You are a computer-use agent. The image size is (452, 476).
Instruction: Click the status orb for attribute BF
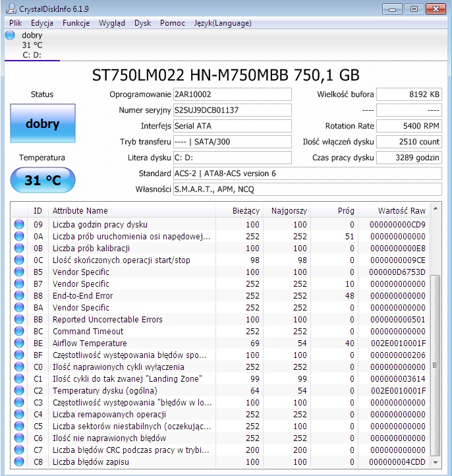(x=19, y=355)
